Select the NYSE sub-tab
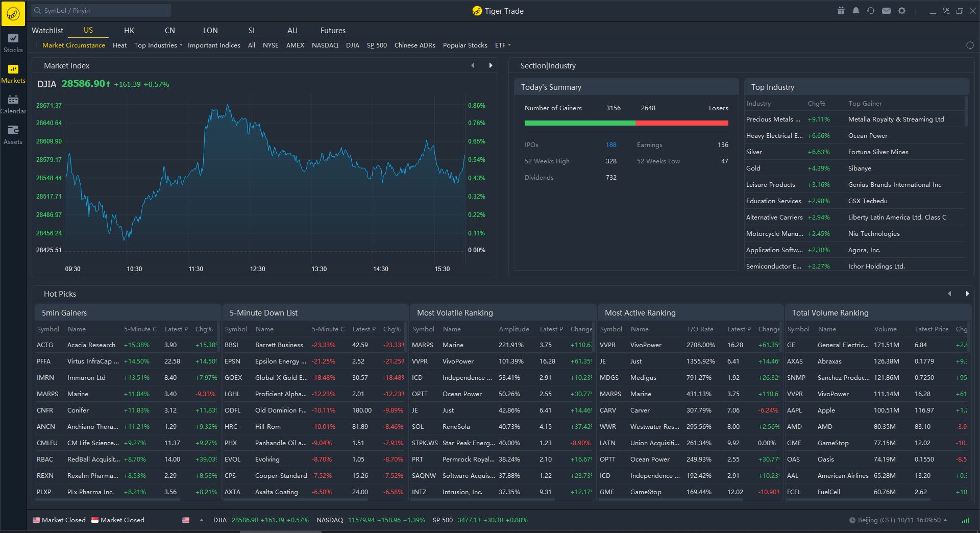Image resolution: width=980 pixels, height=533 pixels. click(x=271, y=45)
